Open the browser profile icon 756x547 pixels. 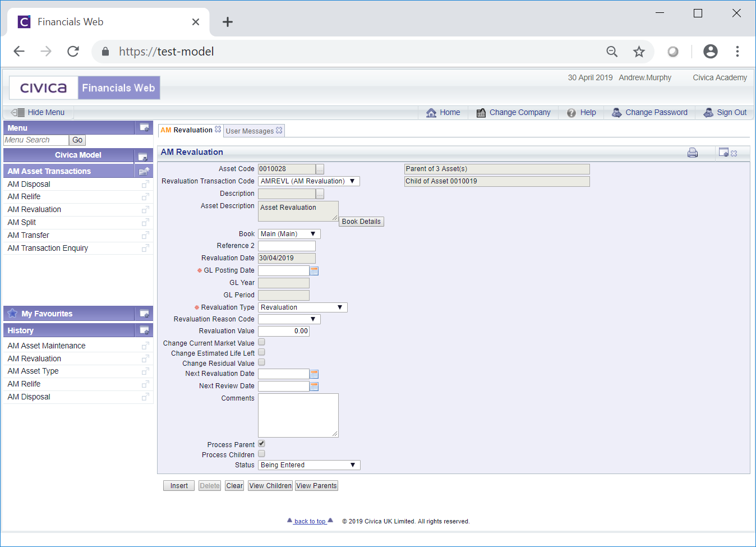click(710, 52)
